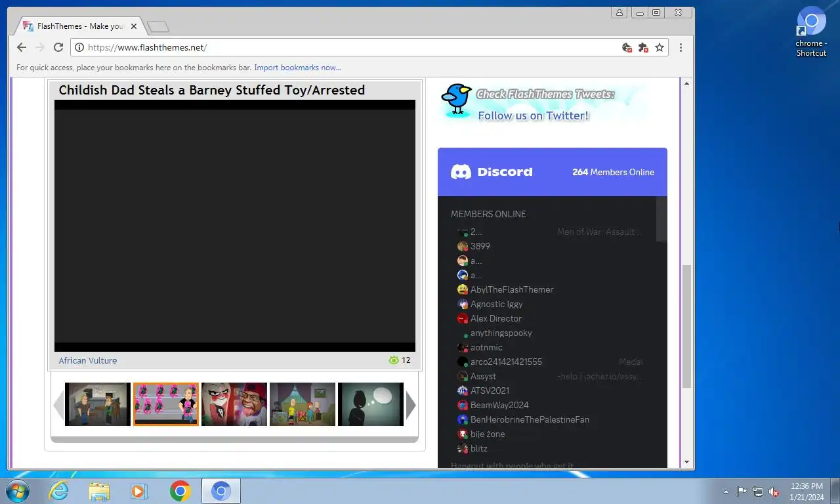Go back with the browser back arrow
840x504 pixels.
click(22, 47)
